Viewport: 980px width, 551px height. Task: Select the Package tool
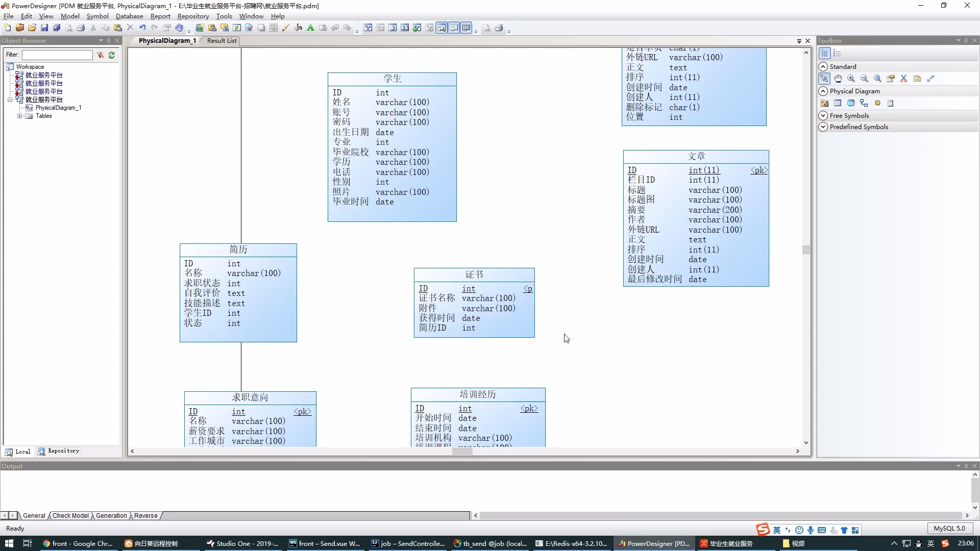click(825, 103)
